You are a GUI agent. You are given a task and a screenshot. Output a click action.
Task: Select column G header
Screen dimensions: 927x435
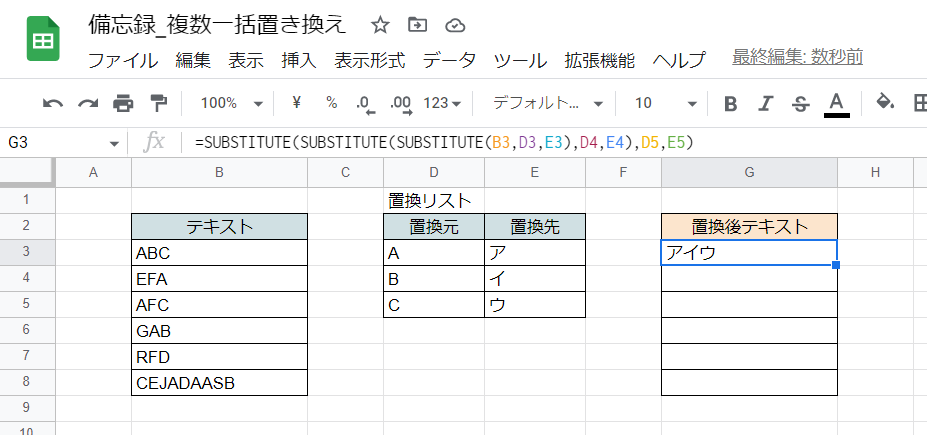click(x=749, y=173)
